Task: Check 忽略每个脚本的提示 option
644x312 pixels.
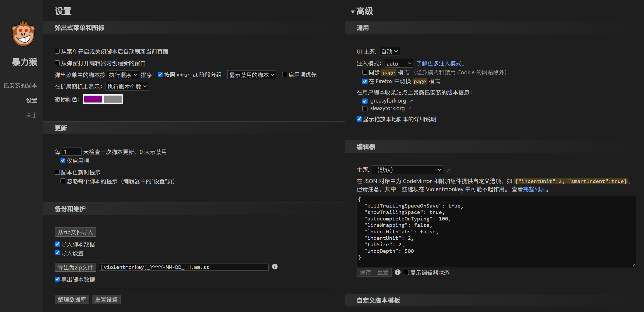Action: [x=63, y=181]
